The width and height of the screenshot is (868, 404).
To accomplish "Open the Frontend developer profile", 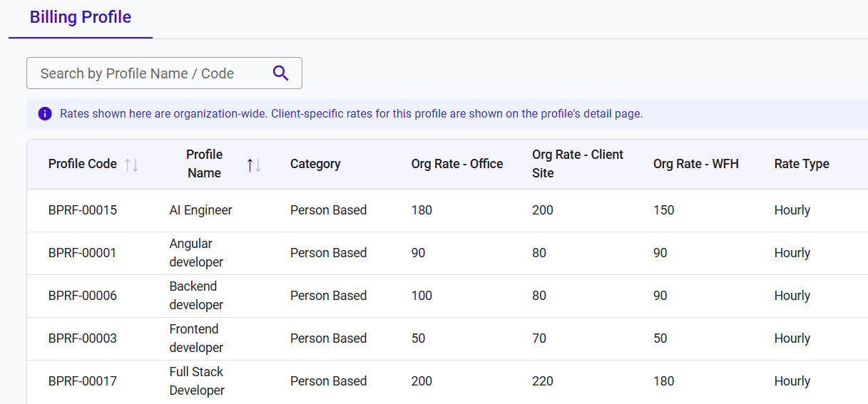I will click(x=197, y=338).
